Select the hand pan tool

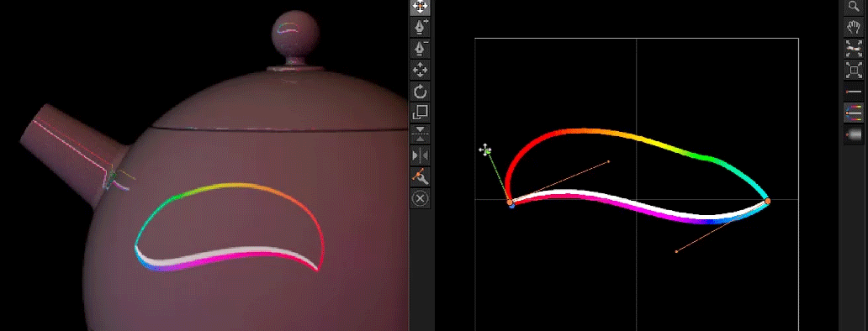854,27
